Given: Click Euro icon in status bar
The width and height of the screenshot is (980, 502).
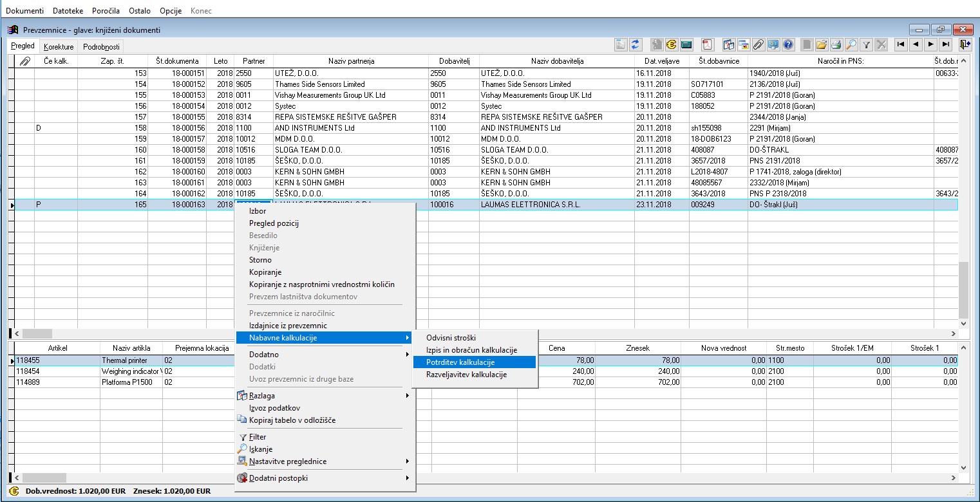Looking at the screenshot, I should 14,491.
